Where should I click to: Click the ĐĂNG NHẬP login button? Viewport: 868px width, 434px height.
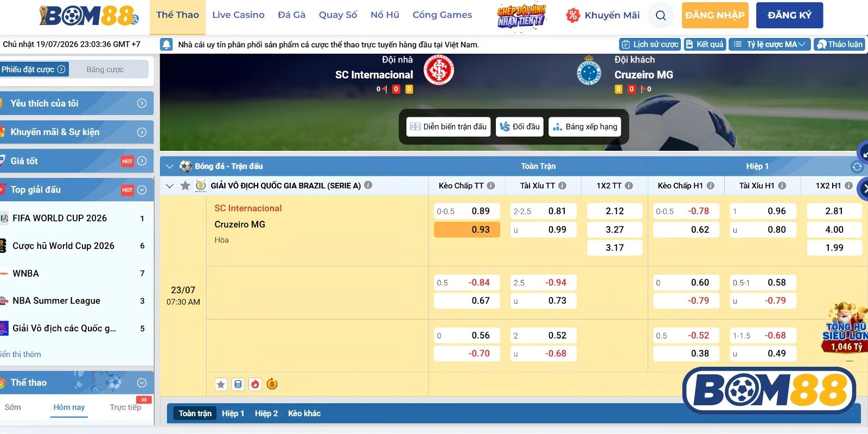[x=715, y=15]
